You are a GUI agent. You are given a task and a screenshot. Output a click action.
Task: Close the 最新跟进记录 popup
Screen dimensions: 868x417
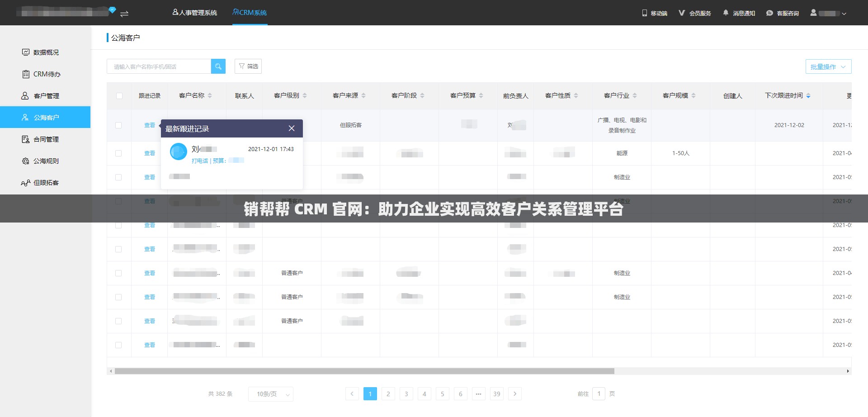(292, 128)
